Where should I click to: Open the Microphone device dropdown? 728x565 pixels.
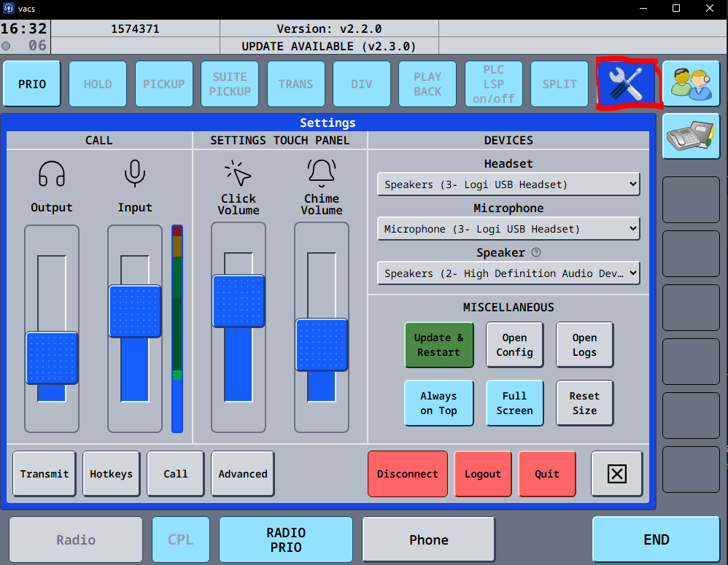[x=508, y=229]
